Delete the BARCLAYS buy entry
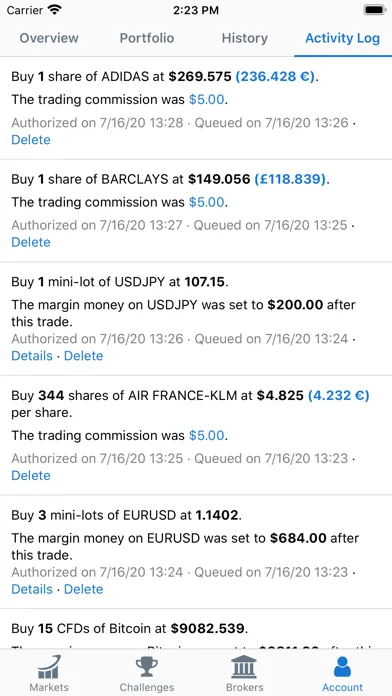The width and height of the screenshot is (392, 696). [x=31, y=242]
